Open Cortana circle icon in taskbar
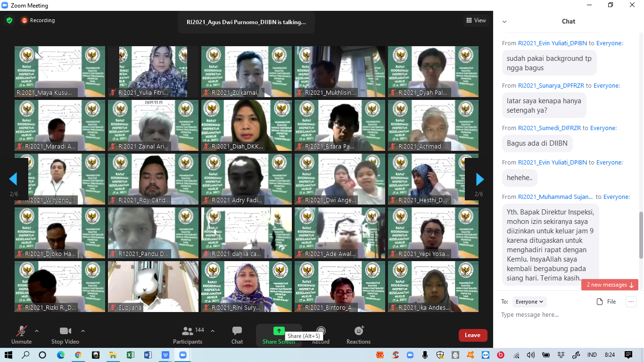The image size is (644, 362). tap(42, 355)
